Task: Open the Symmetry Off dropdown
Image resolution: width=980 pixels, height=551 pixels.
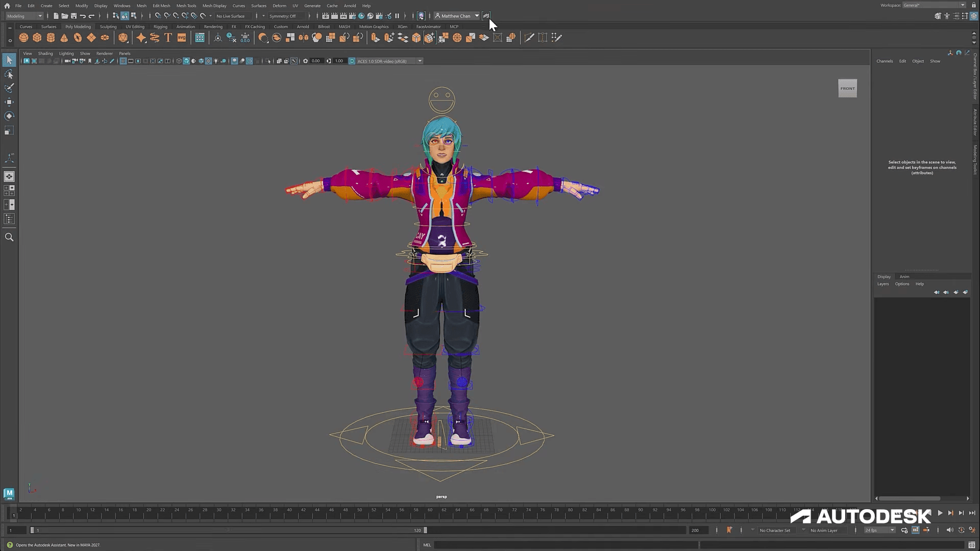Action: point(286,16)
